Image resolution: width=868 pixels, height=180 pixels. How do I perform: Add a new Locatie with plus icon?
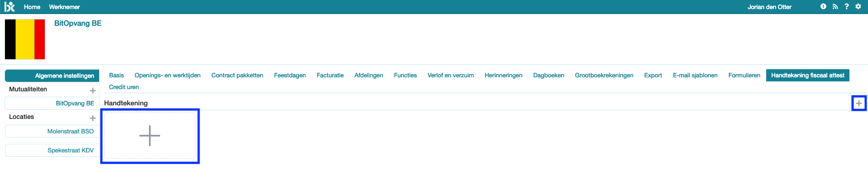(93, 118)
